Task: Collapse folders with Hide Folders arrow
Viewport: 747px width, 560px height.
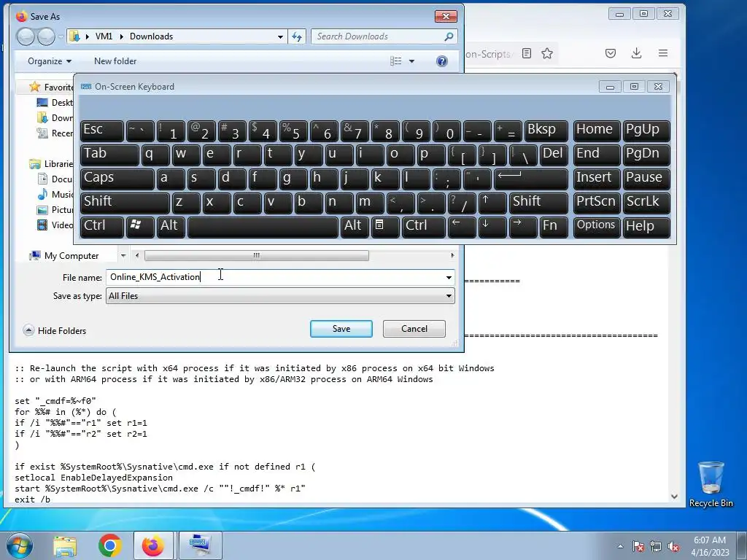Action: (28, 330)
